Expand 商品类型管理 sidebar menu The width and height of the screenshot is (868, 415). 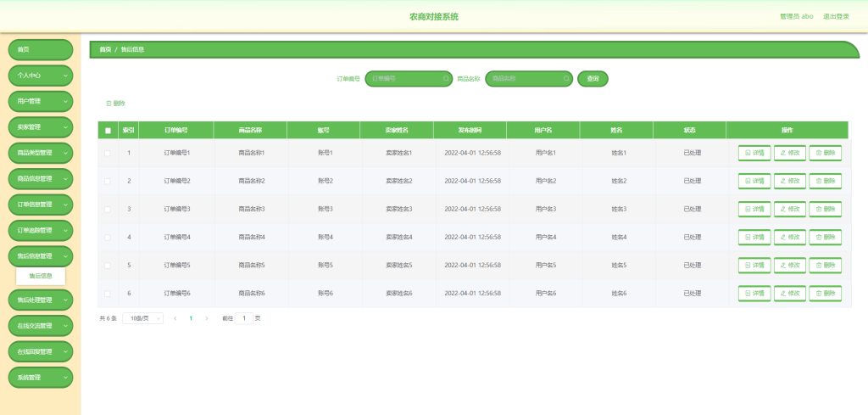point(41,153)
